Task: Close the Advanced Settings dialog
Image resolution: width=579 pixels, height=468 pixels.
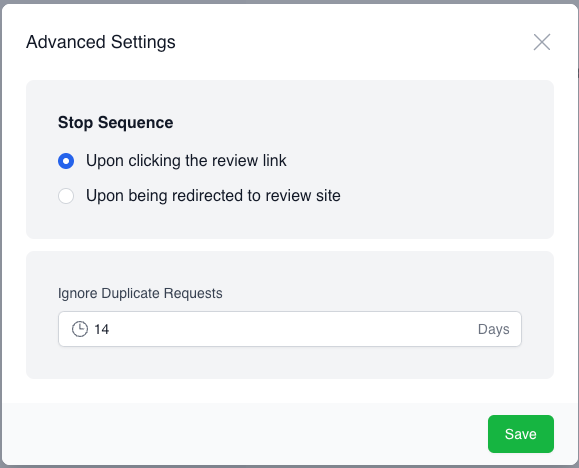Action: (542, 42)
